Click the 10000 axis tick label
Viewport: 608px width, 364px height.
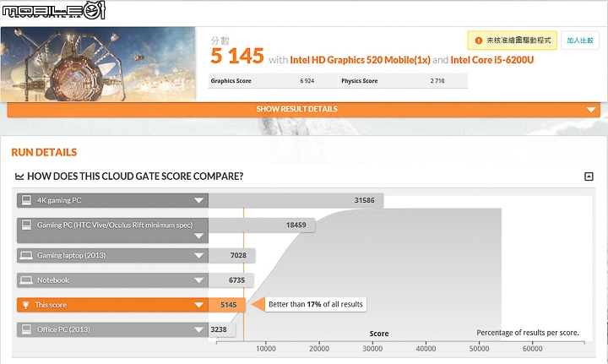[x=266, y=349]
